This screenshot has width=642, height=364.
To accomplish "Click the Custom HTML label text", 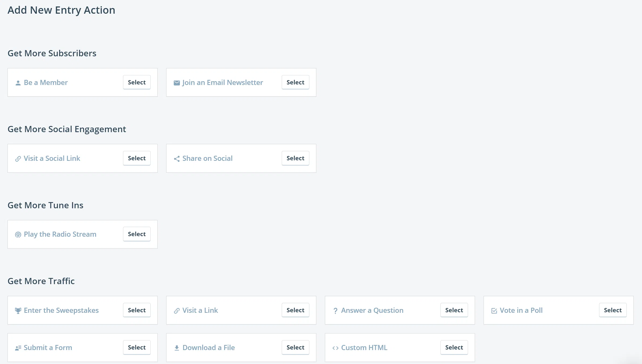I will 364,348.
